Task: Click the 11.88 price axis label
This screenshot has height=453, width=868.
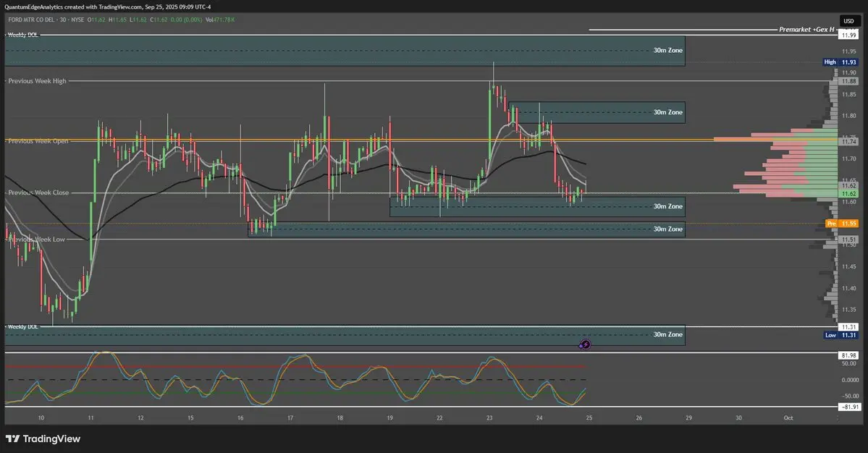Action: coord(848,81)
